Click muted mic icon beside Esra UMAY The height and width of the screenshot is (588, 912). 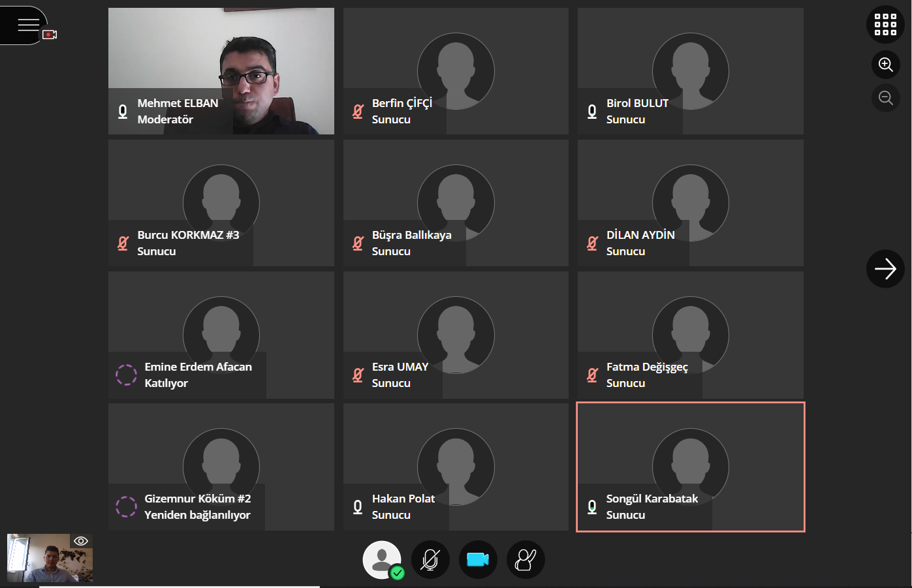click(x=358, y=375)
